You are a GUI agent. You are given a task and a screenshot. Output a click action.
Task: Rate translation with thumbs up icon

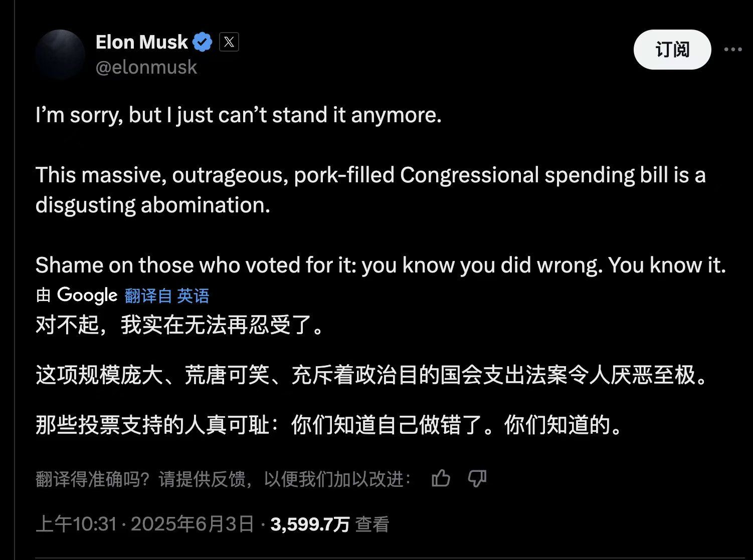441,479
